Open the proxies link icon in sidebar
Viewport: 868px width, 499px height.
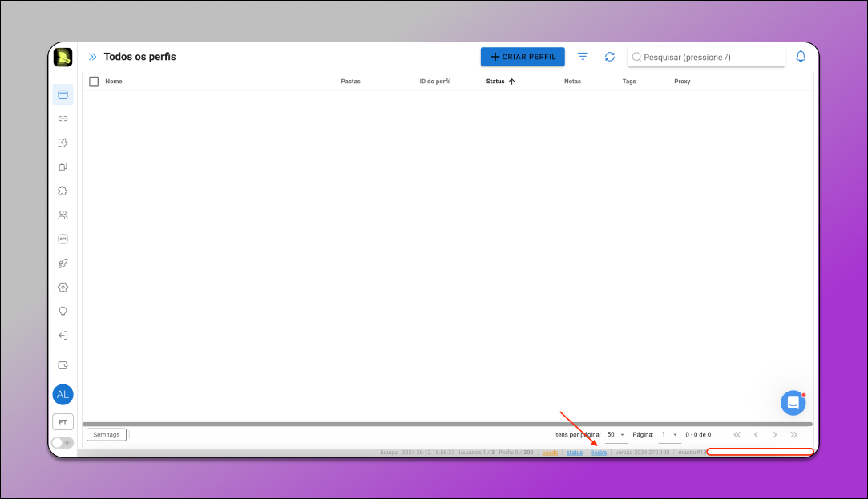[63, 119]
